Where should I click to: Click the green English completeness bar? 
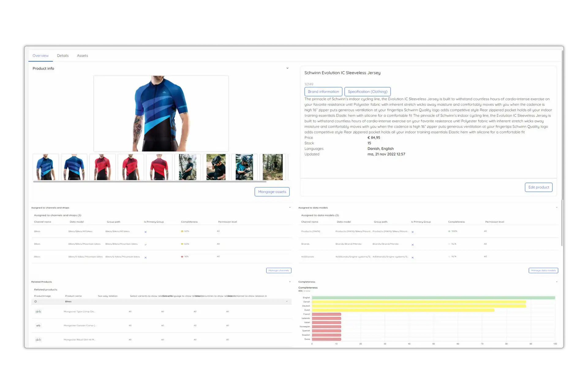click(x=433, y=298)
